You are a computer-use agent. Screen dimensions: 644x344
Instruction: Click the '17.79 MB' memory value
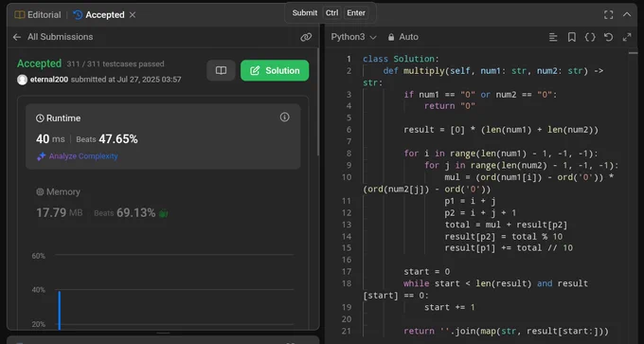click(60, 212)
